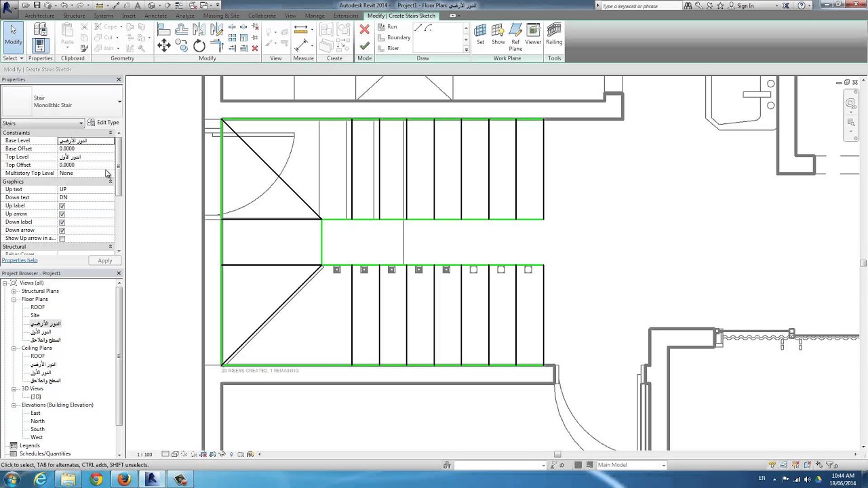Switch to the Annotate tab
868x488 pixels.
coord(155,16)
